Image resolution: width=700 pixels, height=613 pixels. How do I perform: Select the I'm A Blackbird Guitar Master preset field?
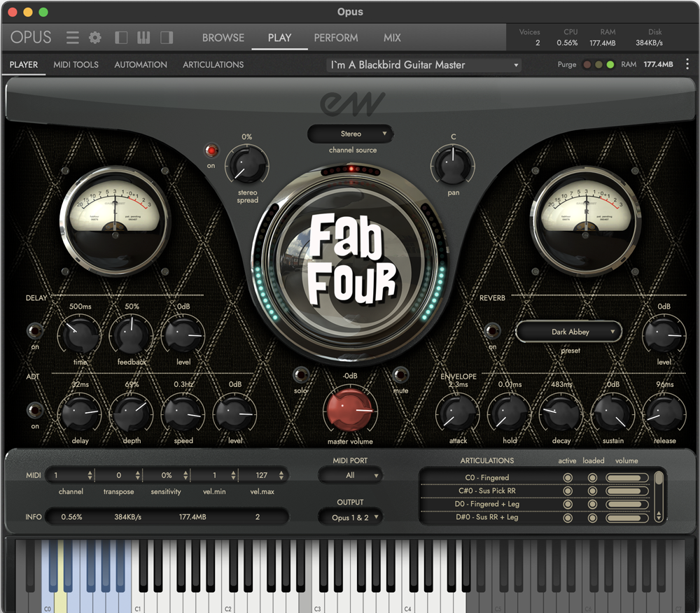pos(420,64)
